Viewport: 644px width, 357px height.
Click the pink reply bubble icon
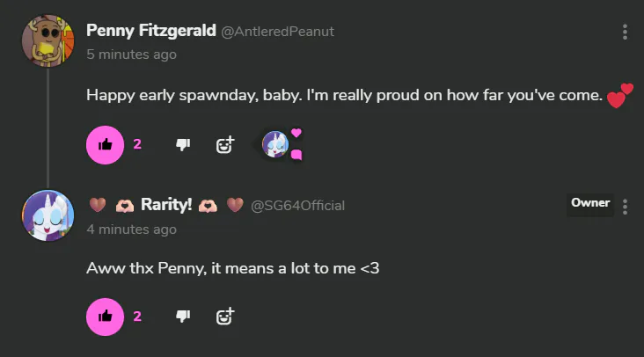296,155
